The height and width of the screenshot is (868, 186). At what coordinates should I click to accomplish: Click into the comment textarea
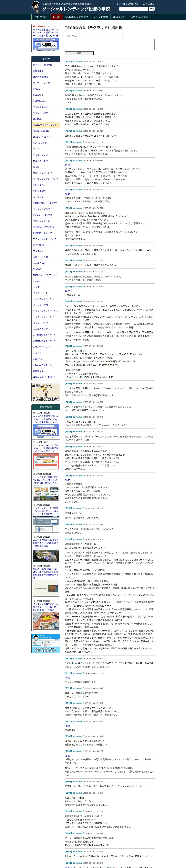109,45
